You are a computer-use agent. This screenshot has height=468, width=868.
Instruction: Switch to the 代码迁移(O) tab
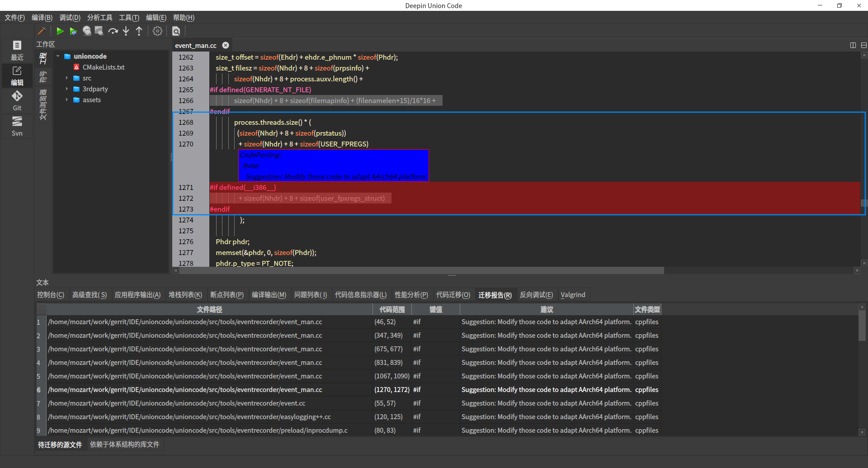[453, 295]
